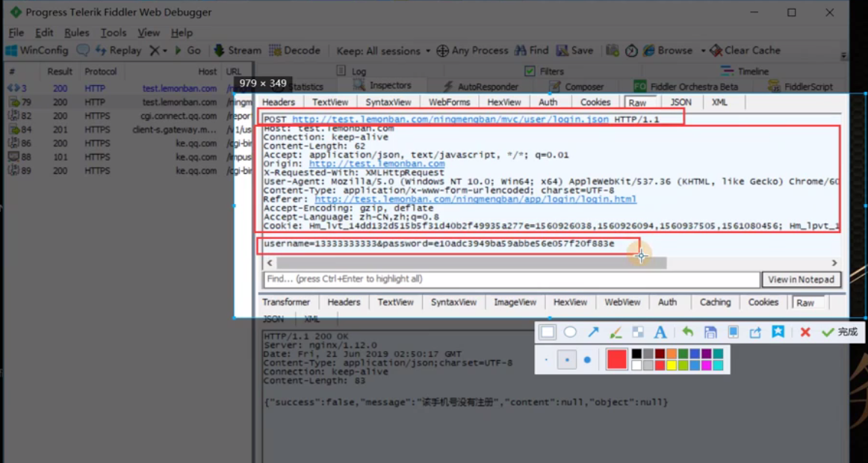The width and height of the screenshot is (868, 463).
Task: Choose the largest stroke size dot
Action: click(x=587, y=359)
